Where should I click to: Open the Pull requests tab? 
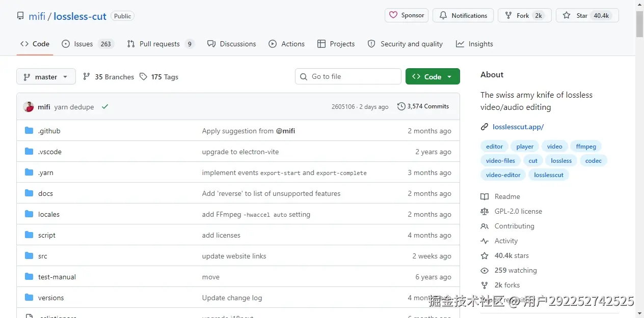point(161,44)
